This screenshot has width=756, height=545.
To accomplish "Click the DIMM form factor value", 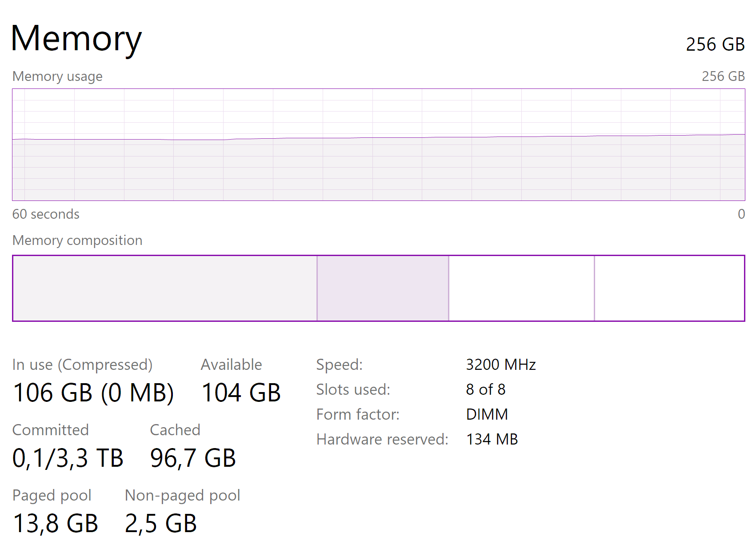I will 487,414.
